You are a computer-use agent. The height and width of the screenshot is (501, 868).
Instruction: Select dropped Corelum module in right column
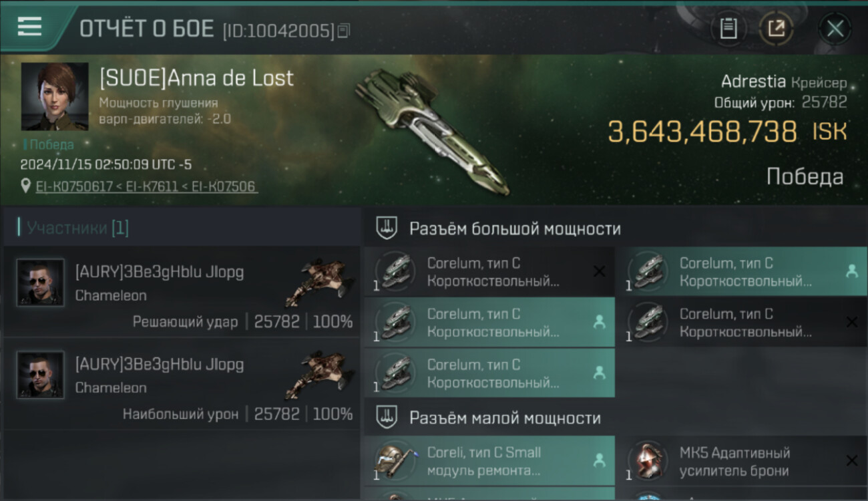(x=742, y=272)
